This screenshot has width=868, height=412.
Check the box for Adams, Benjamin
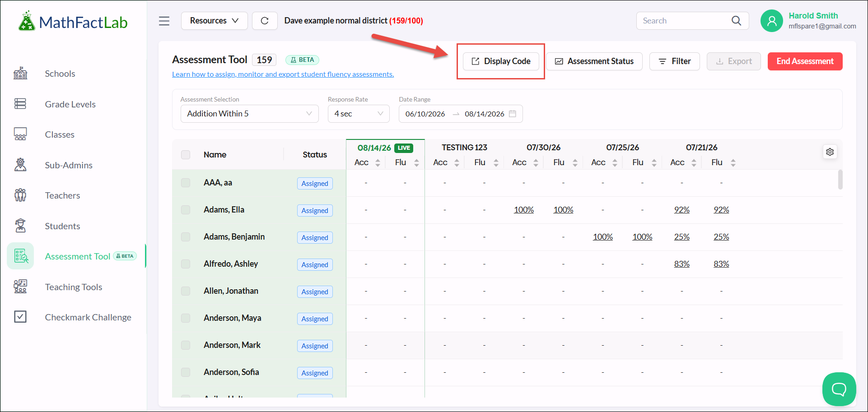186,237
